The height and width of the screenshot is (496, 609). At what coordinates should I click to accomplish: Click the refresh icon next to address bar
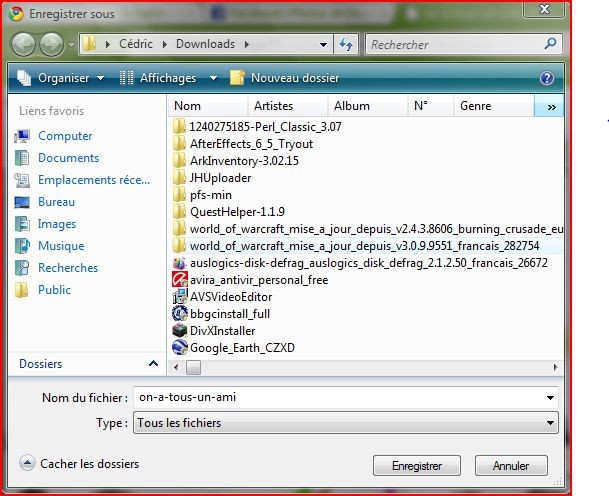(346, 44)
